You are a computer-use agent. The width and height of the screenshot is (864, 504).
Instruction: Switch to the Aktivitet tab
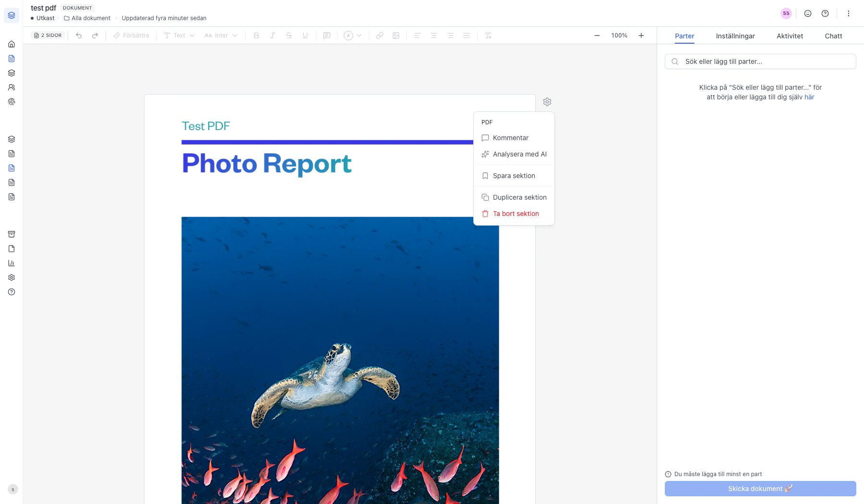point(790,36)
